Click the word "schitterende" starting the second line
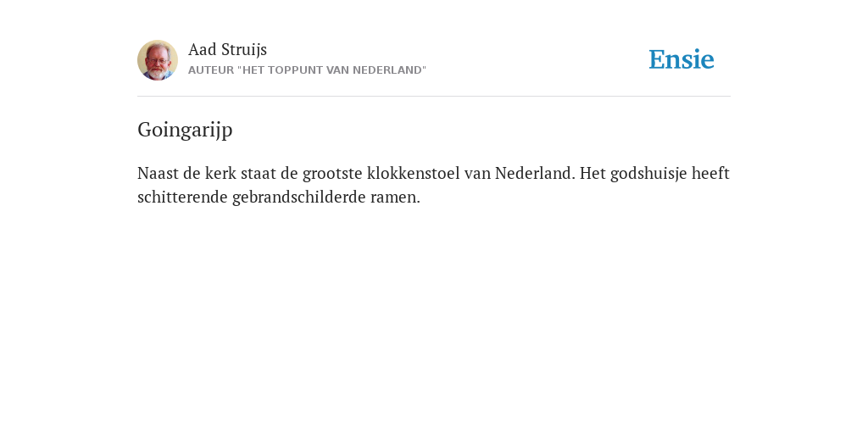 click(183, 198)
